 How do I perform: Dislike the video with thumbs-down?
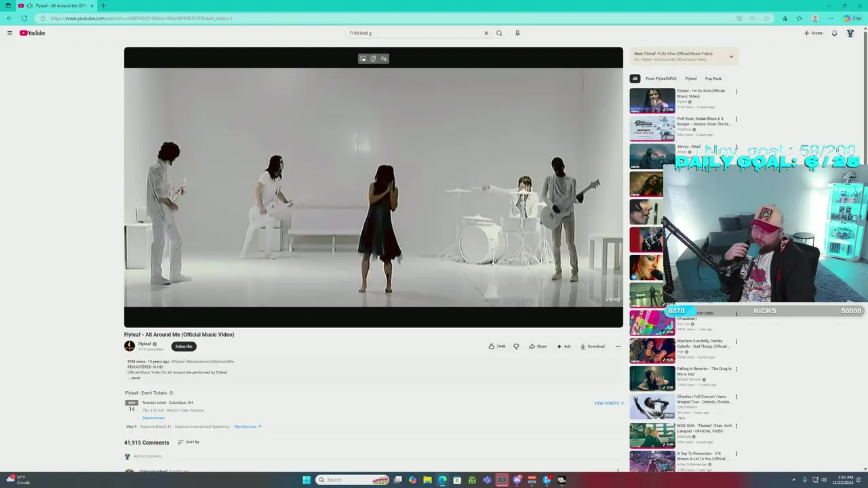pos(516,346)
